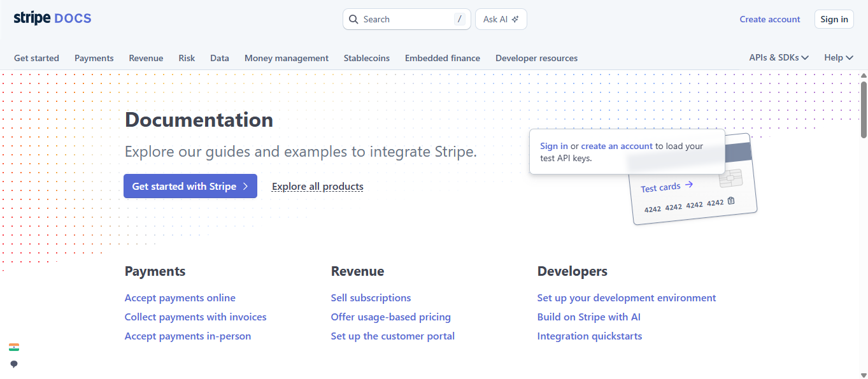Open the Embedded finance nav tab
The height and width of the screenshot is (379, 868).
point(443,58)
